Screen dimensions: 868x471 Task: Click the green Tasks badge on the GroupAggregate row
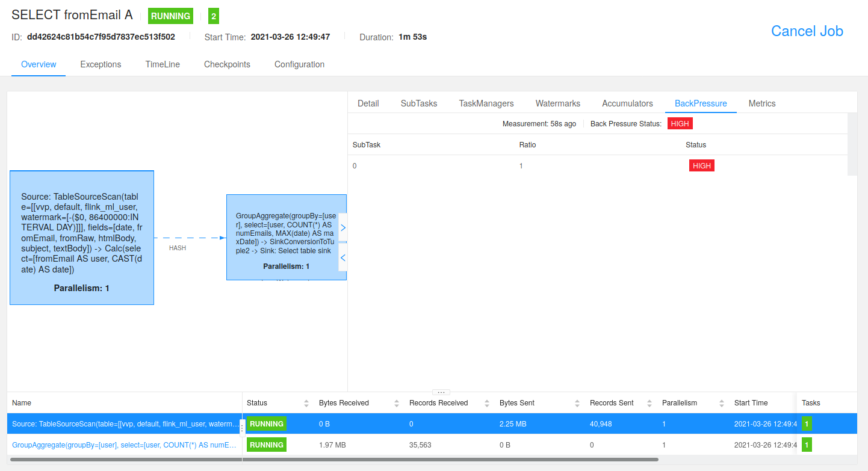tap(807, 445)
